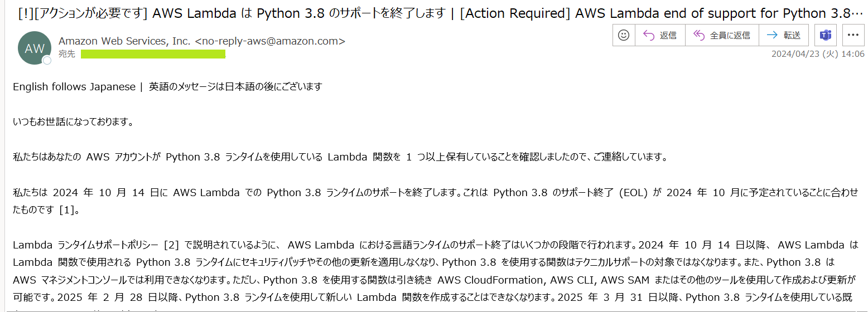Click the 2024/04/23 14:06 timestamp
The image size is (868, 312).
817,54
